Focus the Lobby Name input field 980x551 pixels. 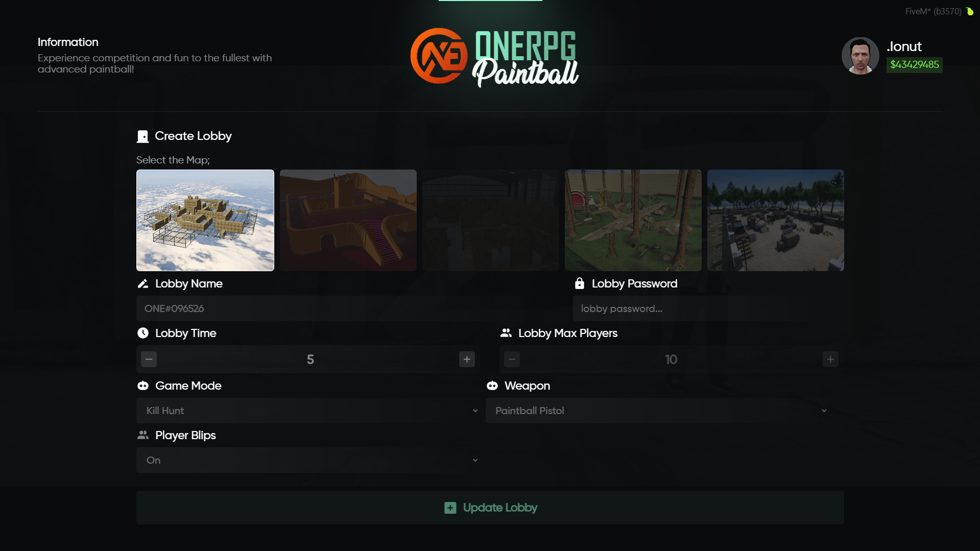(x=349, y=308)
